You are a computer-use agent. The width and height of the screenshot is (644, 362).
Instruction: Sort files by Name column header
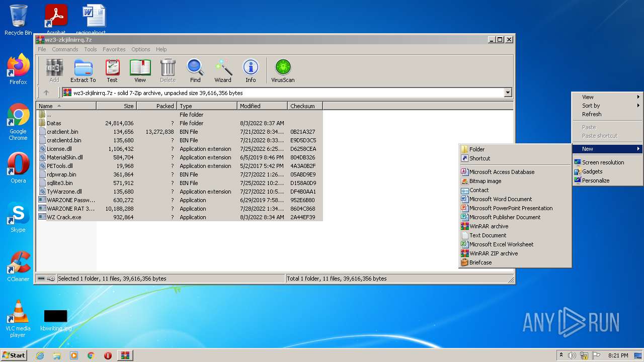(66, 106)
